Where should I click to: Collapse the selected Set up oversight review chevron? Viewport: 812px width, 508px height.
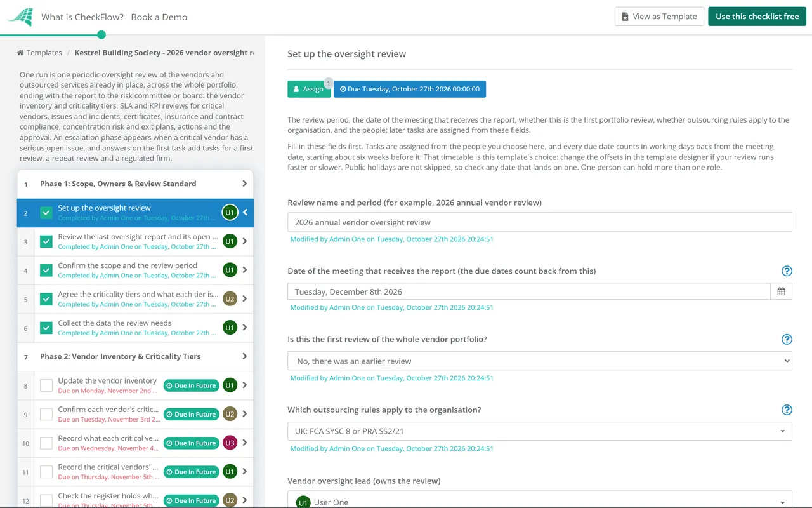(x=246, y=212)
